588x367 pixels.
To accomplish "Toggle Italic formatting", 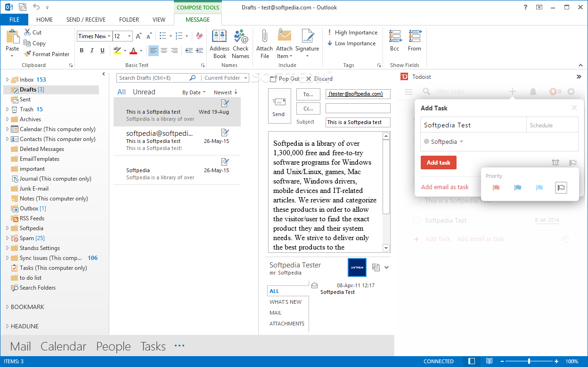I will click(x=92, y=50).
